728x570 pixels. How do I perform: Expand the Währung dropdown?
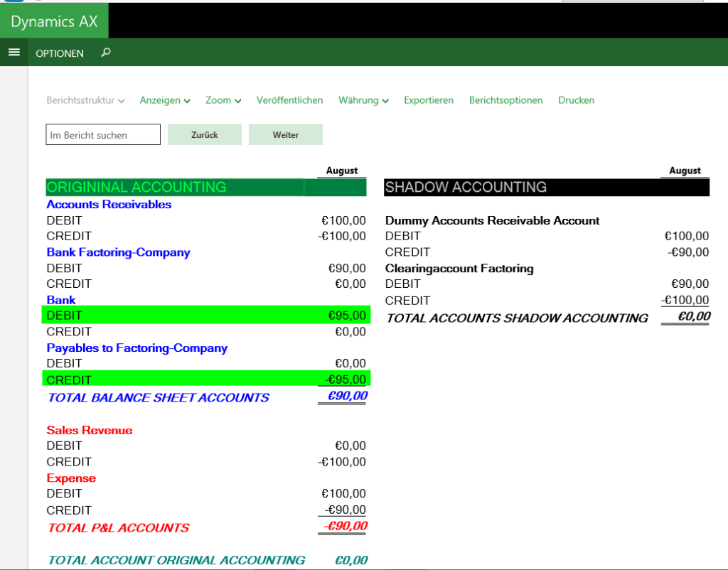coord(363,100)
